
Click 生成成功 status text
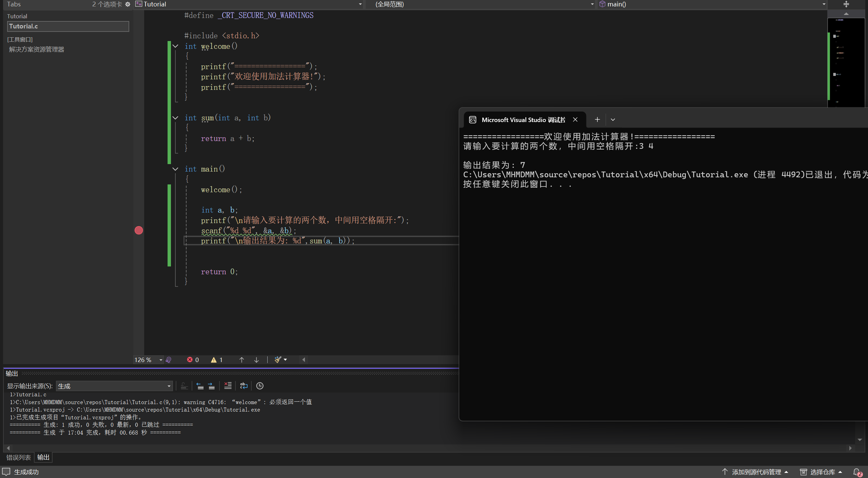coord(26,472)
